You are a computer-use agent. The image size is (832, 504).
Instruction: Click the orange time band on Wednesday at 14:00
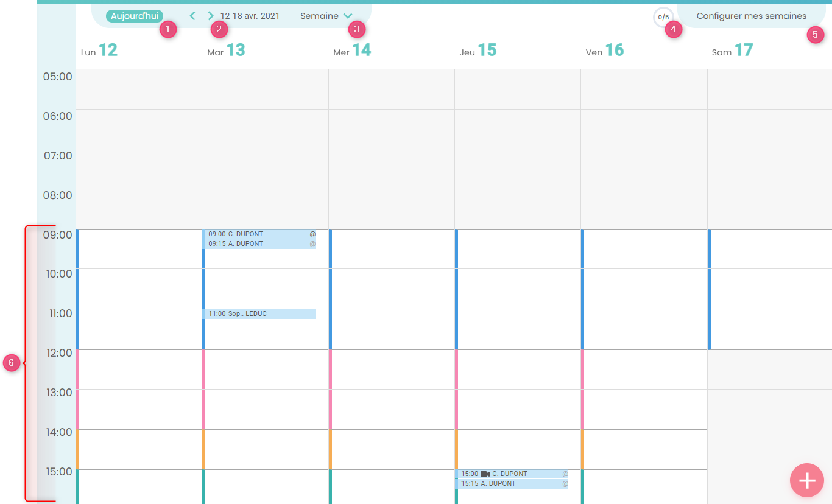(331, 449)
